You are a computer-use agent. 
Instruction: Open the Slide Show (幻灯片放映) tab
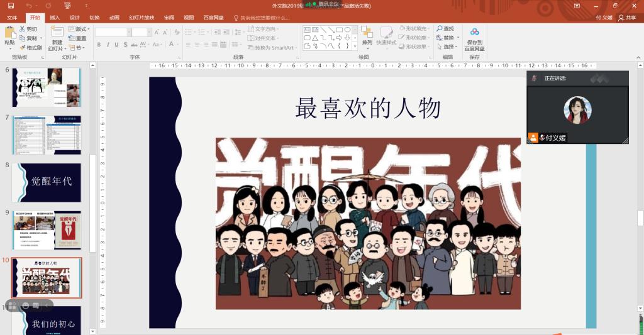[141, 18]
